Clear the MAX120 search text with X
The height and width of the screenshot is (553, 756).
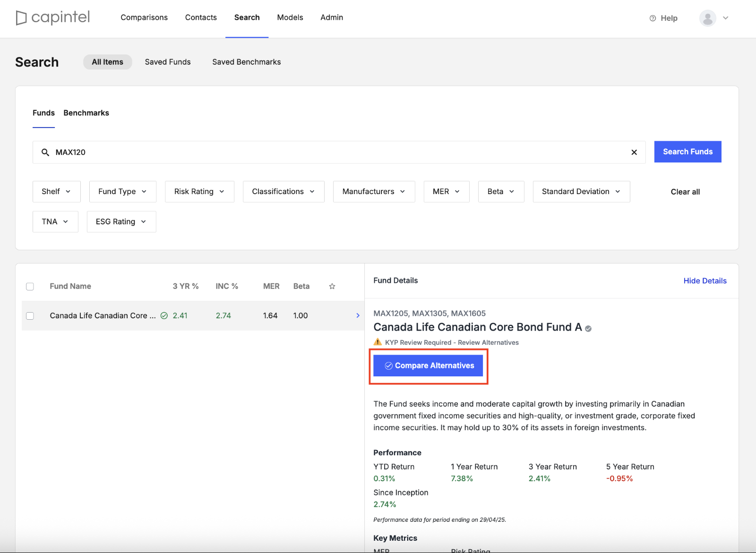[634, 152]
